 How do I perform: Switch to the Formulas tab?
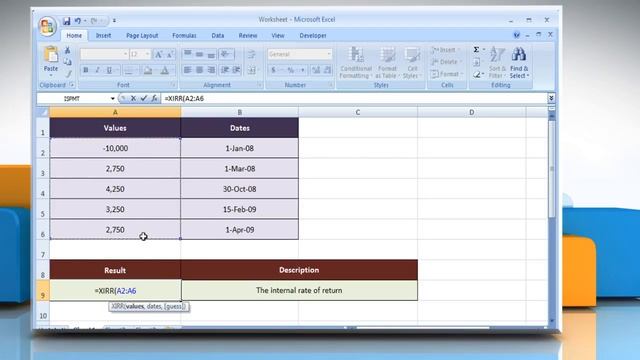click(x=184, y=36)
